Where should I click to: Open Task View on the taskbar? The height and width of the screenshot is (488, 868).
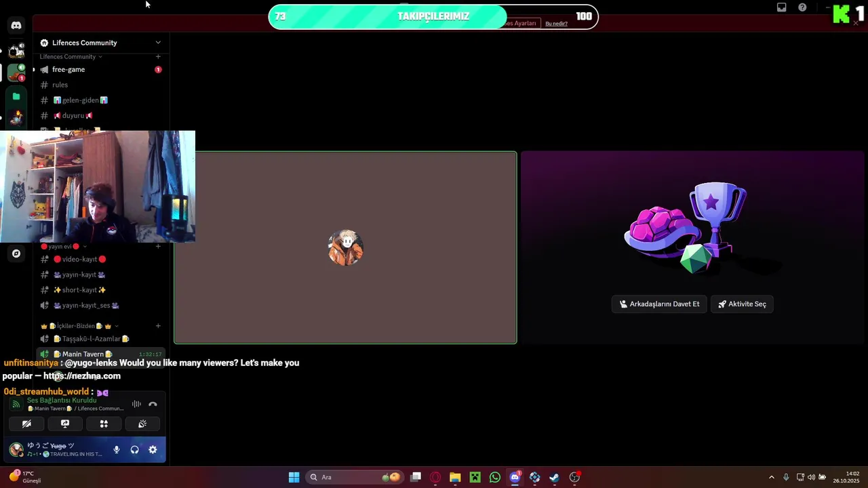[x=416, y=477]
